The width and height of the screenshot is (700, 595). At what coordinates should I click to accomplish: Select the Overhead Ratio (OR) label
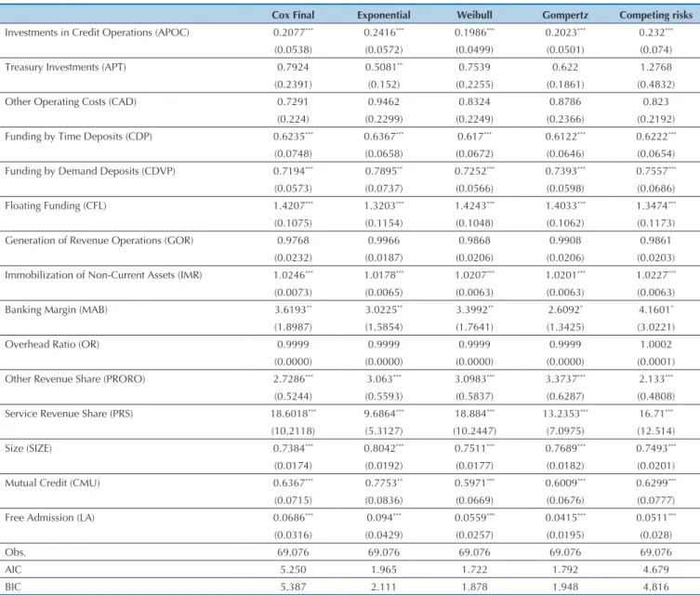52,345
